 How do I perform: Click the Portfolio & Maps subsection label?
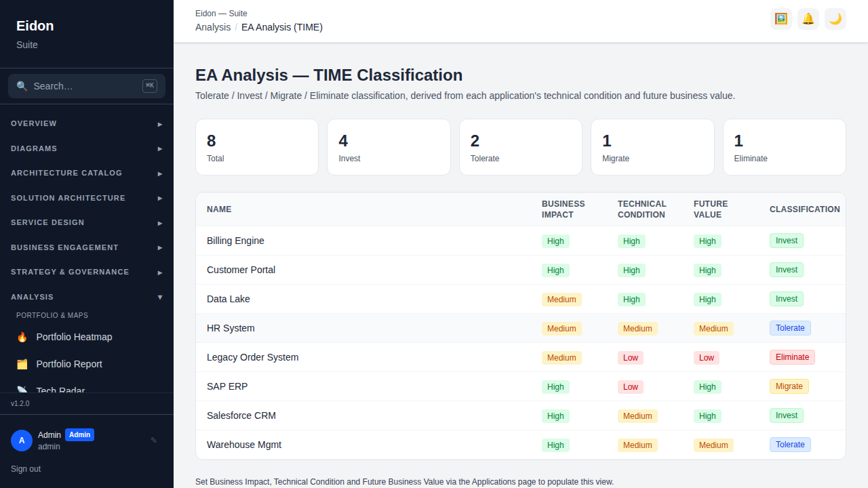pos(52,315)
